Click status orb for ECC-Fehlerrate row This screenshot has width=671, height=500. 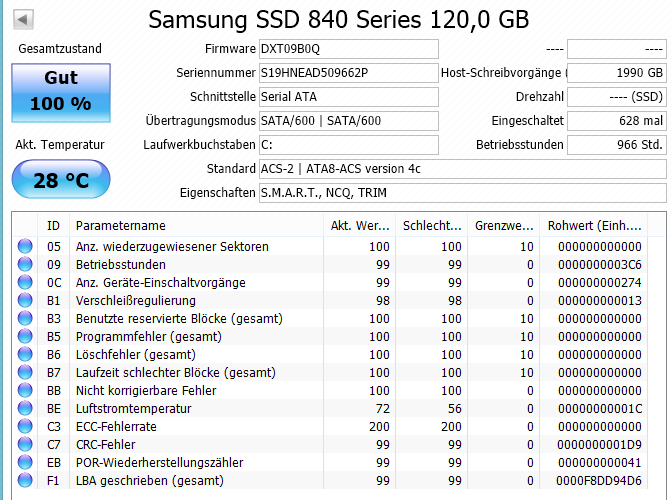(x=25, y=426)
